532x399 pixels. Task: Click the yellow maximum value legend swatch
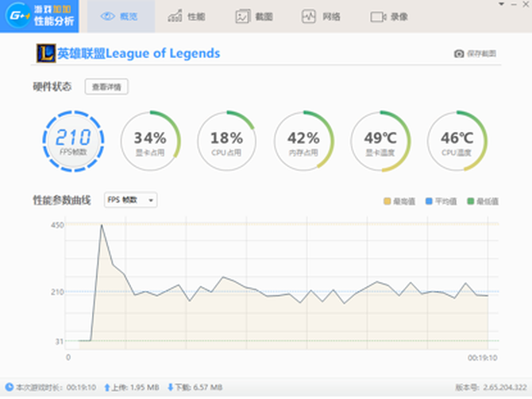(x=387, y=201)
